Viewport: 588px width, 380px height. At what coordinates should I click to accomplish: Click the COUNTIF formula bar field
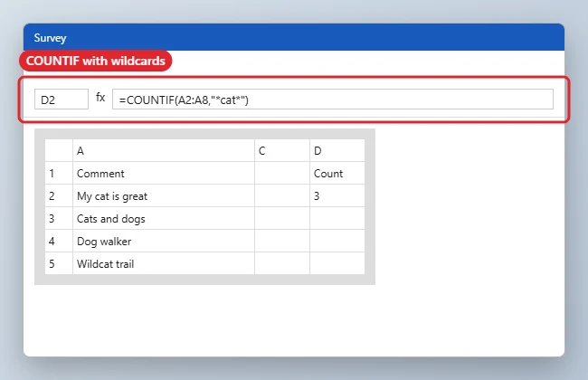333,100
